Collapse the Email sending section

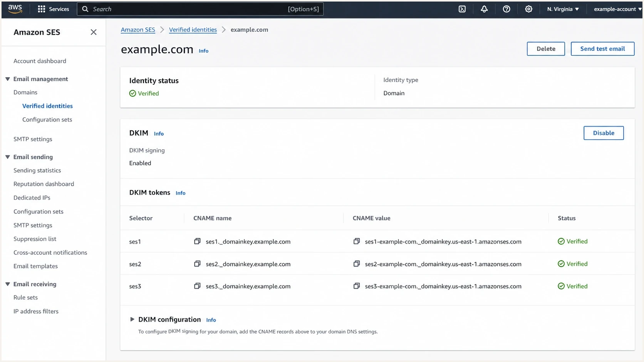[x=7, y=157]
